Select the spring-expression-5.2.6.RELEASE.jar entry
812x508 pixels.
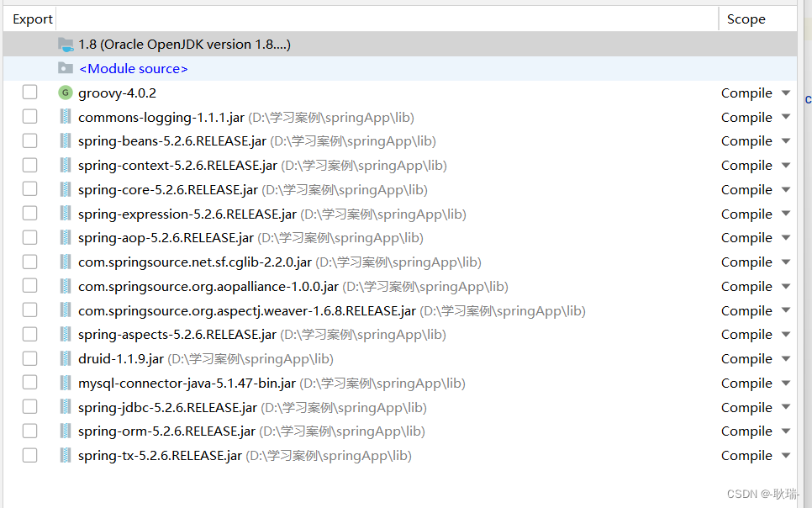[x=187, y=214]
